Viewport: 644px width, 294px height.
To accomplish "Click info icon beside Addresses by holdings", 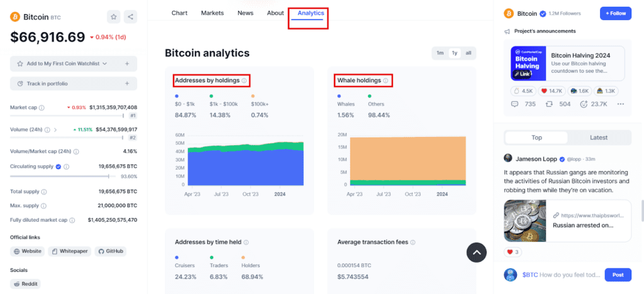I will click(244, 81).
